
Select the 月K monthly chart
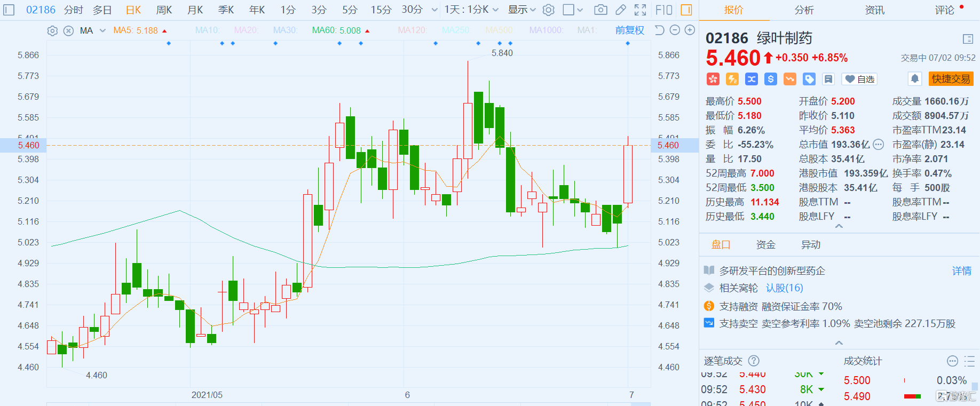point(195,10)
